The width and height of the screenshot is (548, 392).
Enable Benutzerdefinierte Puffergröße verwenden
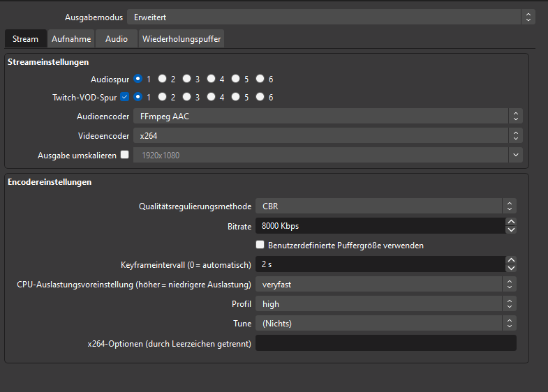click(x=260, y=245)
